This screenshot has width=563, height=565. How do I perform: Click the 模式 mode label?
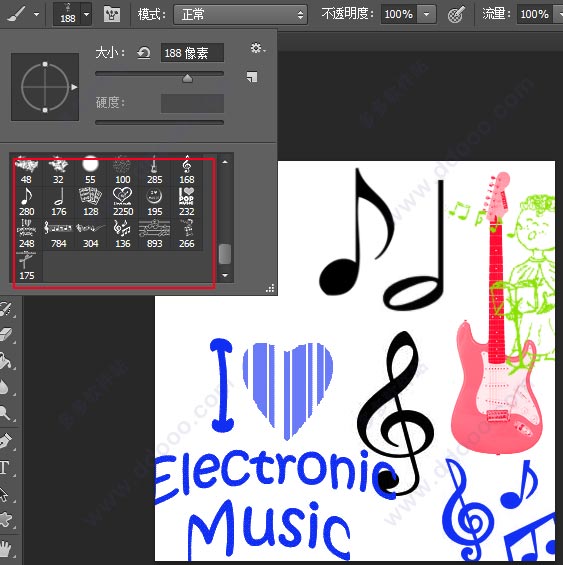[152, 14]
